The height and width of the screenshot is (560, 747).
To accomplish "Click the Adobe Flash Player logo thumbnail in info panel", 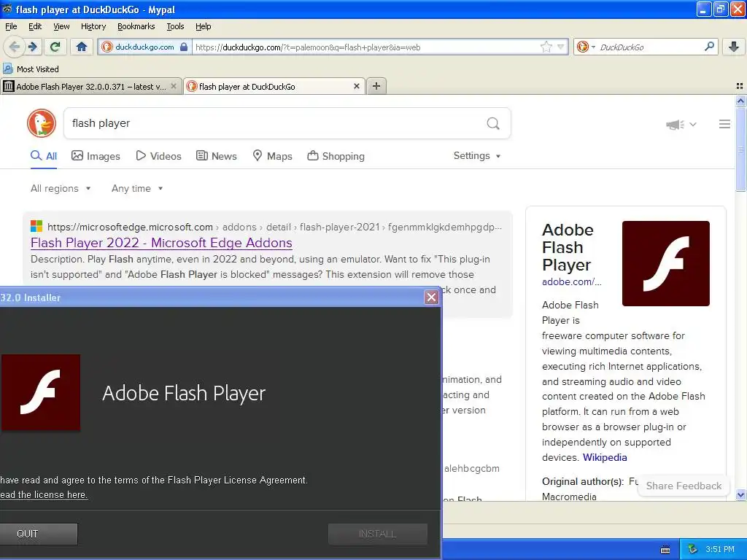I will [x=665, y=263].
